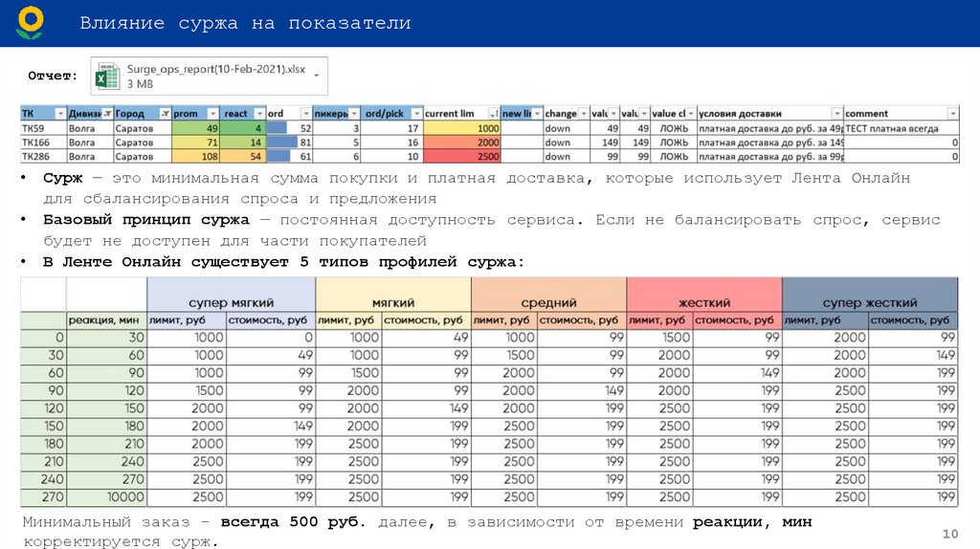This screenshot has height=549, width=980.
Task: Click the bold text Базовый принцип суржа
Action: [145, 220]
